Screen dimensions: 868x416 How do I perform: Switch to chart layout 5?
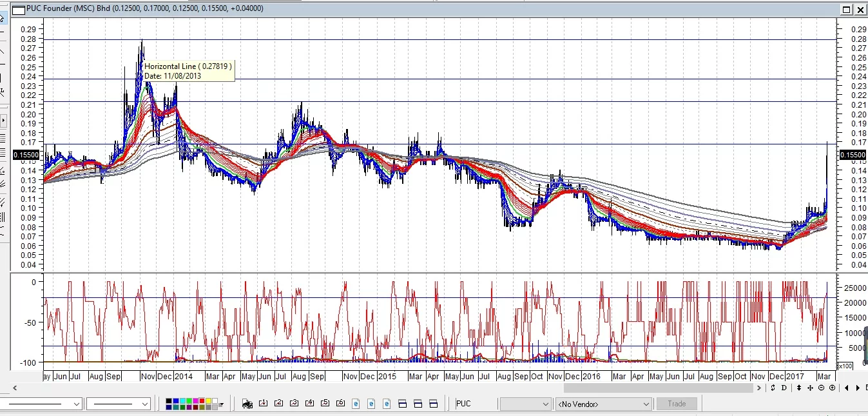point(325,404)
